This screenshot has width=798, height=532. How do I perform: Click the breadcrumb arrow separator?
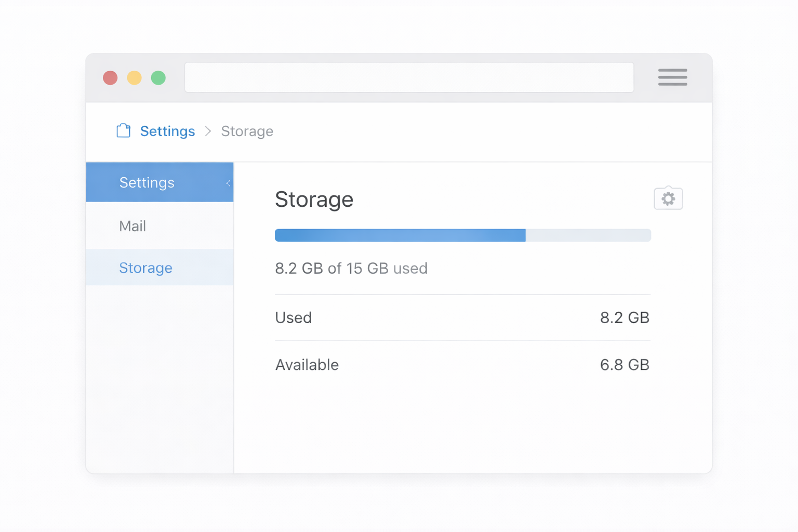(x=208, y=131)
